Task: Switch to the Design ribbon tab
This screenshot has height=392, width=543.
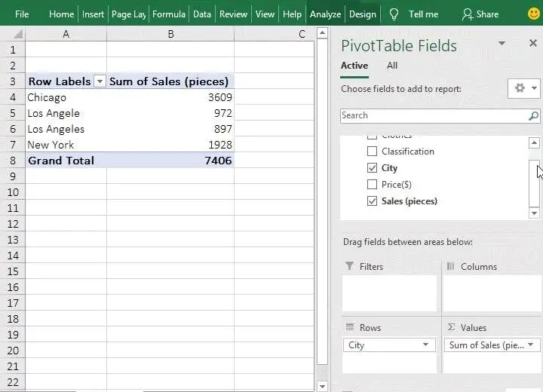Action: pos(363,14)
